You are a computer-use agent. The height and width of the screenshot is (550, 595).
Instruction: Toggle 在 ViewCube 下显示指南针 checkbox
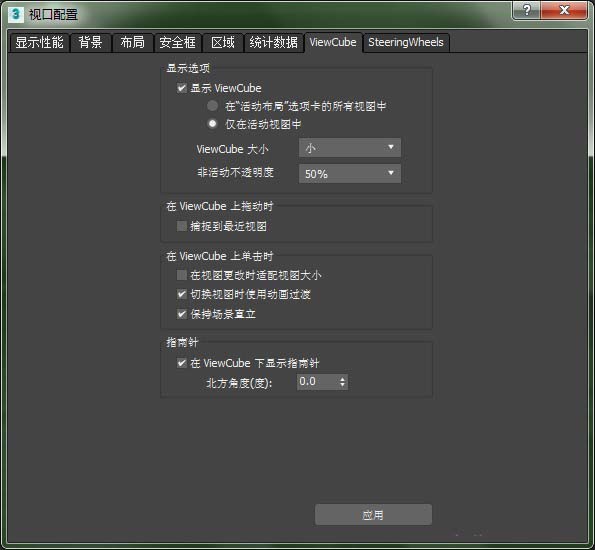point(182,363)
